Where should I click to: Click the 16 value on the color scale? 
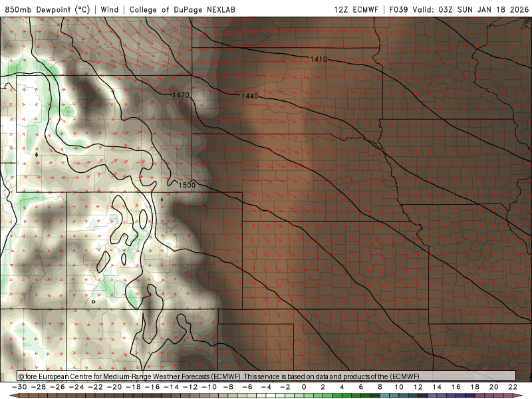point(456,387)
